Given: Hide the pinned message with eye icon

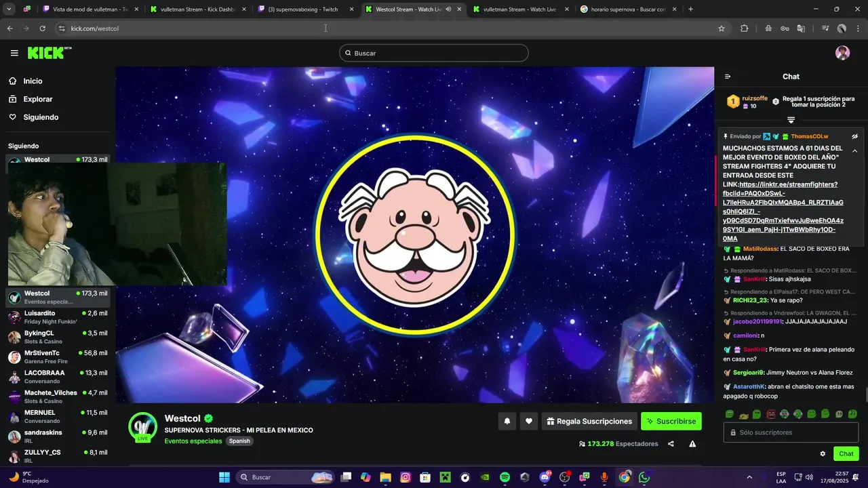Looking at the screenshot, I should [854, 136].
